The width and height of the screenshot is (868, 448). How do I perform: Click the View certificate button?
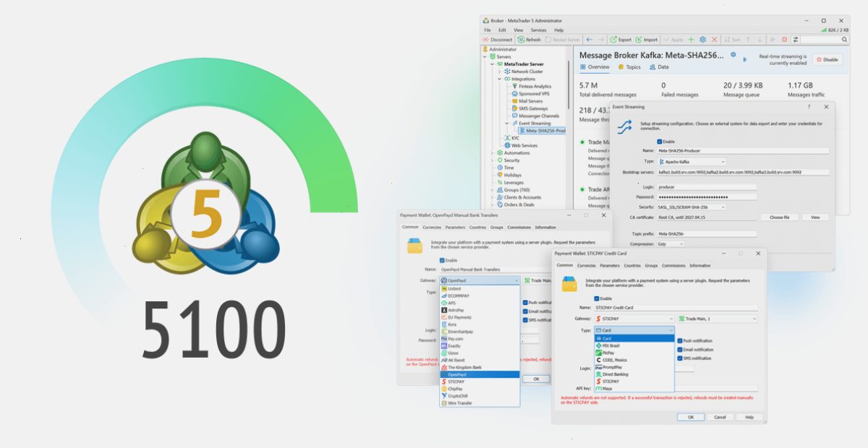[x=815, y=217]
